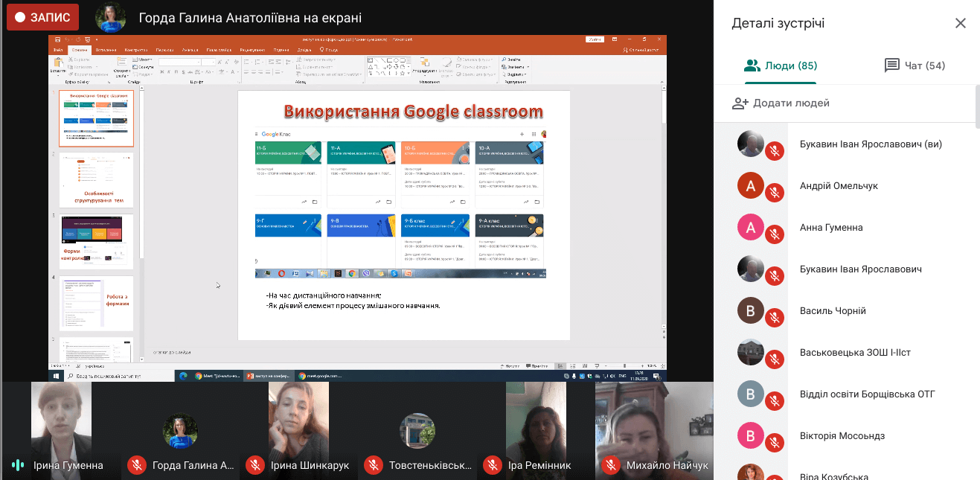Image resolution: width=980 pixels, height=480 pixels.
Task: Click muted mic icon beside Василь Чорній
Action: pyautogui.click(x=775, y=318)
